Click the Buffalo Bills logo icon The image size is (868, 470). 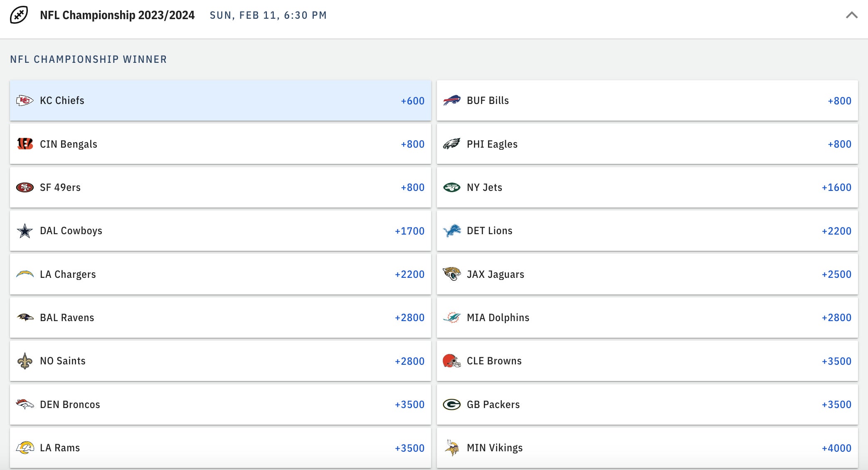click(x=451, y=101)
